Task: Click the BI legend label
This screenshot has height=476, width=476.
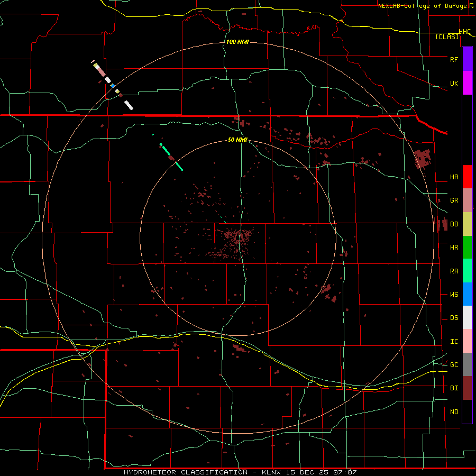Action: (x=454, y=388)
